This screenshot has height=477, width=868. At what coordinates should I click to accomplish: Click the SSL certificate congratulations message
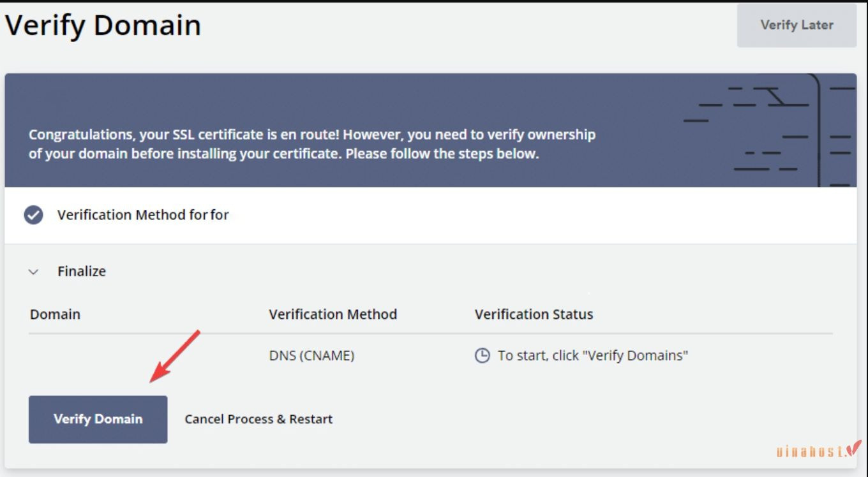(x=312, y=145)
